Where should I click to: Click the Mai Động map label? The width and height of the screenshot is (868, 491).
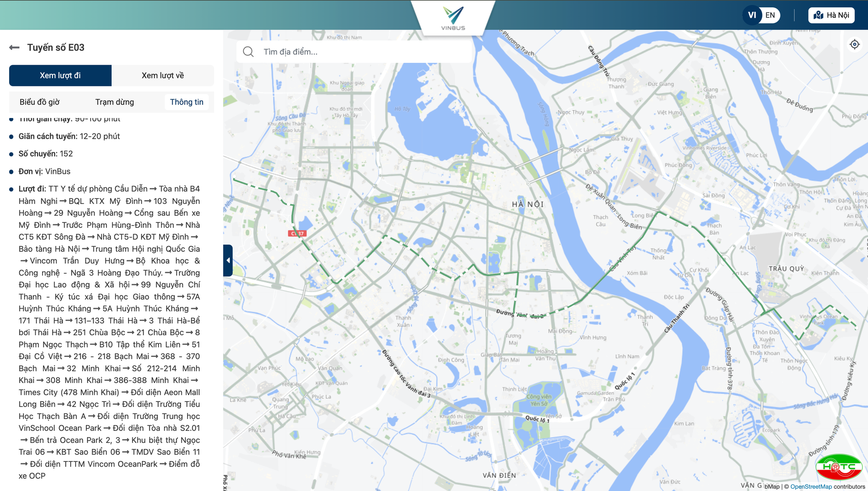point(560,331)
